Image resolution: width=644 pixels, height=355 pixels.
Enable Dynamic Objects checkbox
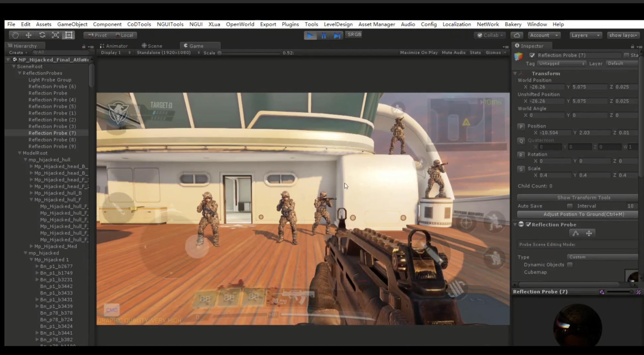570,264
